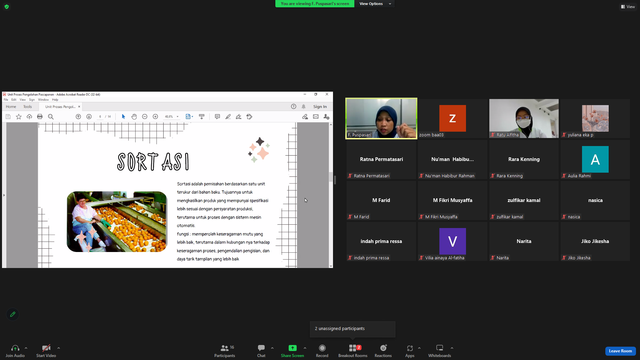The image size is (640, 360).
Task: Expand Apps options arrow
Action: (419, 348)
